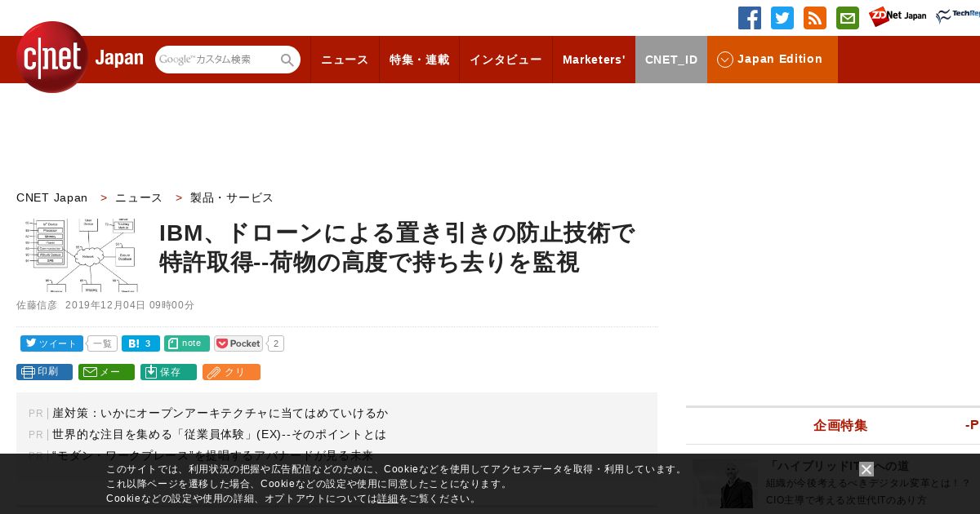The image size is (980, 514).
Task: Open PR link about モダン・ワークプレース
Action: click(x=212, y=455)
